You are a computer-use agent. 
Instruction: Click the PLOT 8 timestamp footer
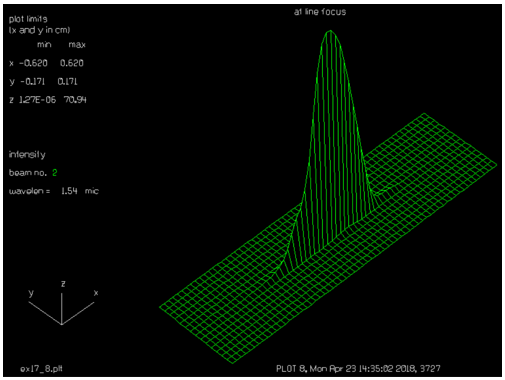(x=358, y=368)
